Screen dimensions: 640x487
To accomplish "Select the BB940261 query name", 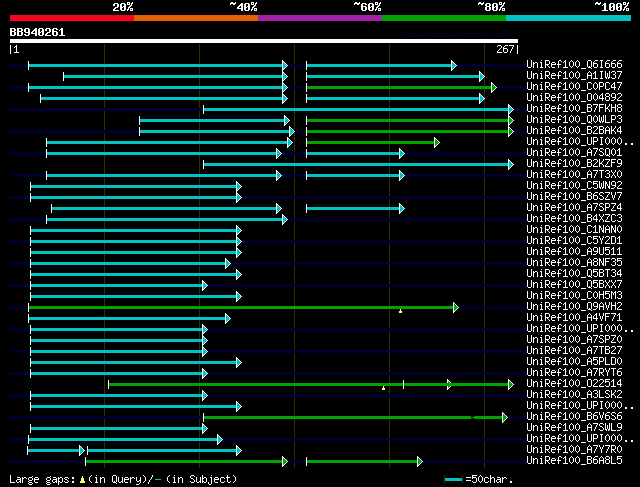I will 37,32.
